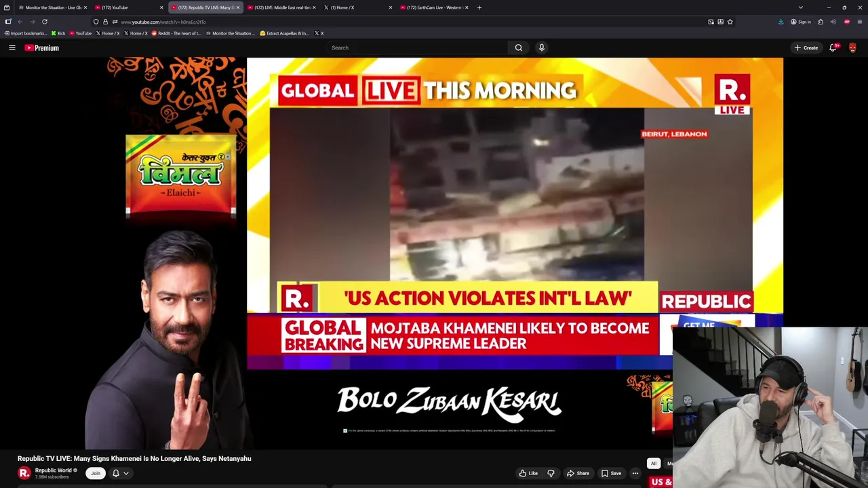This screenshot has height=488, width=868.
Task: Focus the YouTube Search input field
Action: pyautogui.click(x=417, y=47)
